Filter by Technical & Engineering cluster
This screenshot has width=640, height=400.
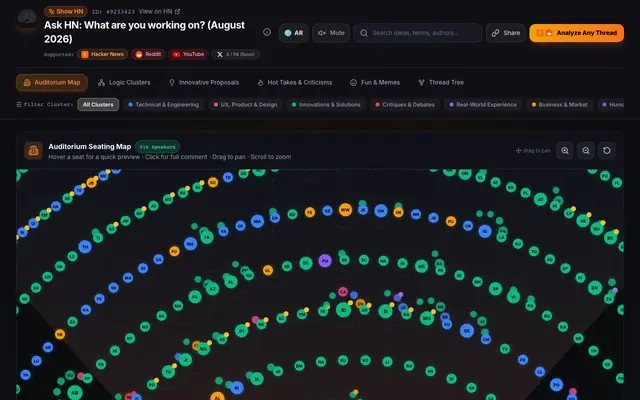[x=163, y=104]
